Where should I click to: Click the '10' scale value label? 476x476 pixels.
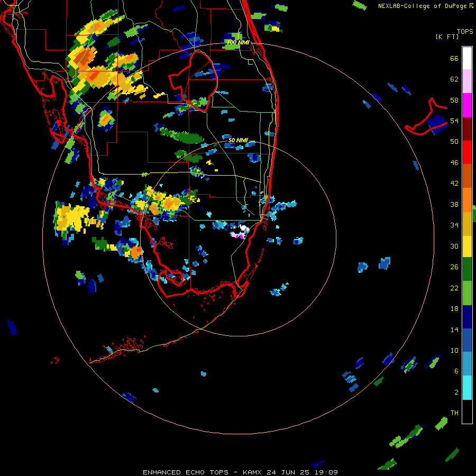pyautogui.click(x=454, y=350)
